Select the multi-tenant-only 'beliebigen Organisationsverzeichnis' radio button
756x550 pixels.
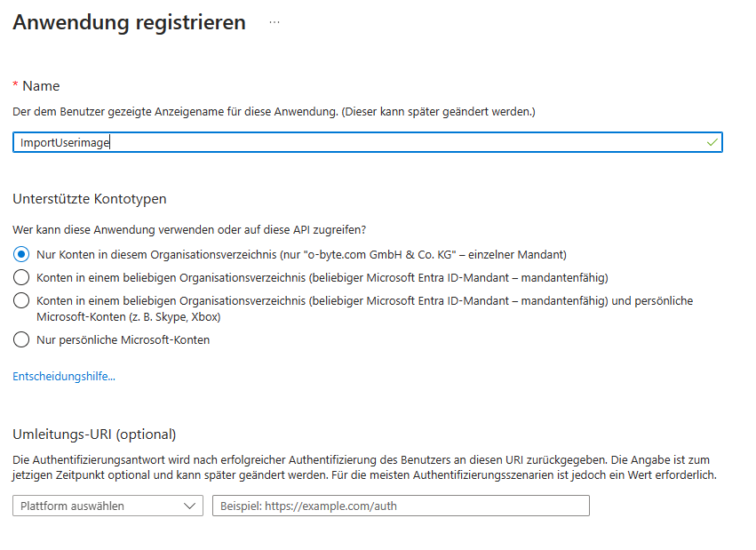[x=21, y=277]
